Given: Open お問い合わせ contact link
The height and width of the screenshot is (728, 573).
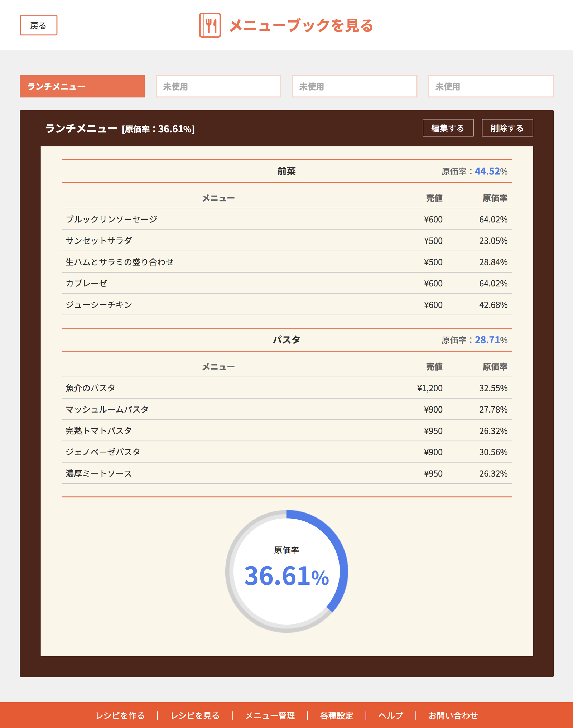Looking at the screenshot, I should click(453, 715).
